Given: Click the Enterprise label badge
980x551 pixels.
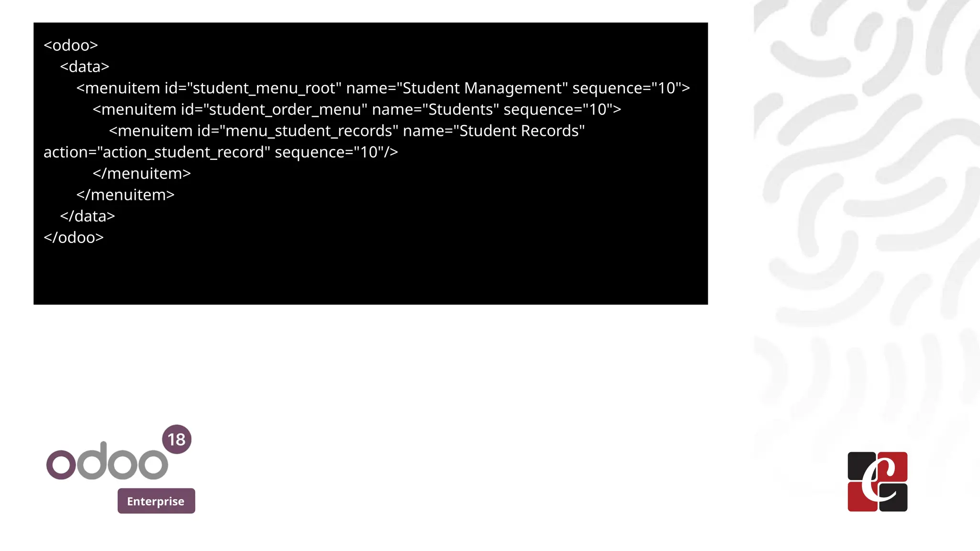Looking at the screenshot, I should pyautogui.click(x=156, y=501).
